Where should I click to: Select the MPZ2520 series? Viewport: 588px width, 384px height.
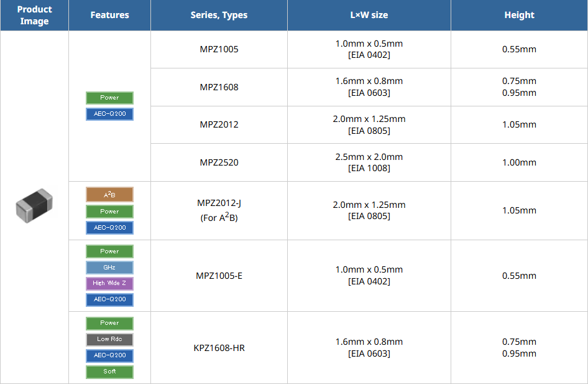(x=219, y=162)
